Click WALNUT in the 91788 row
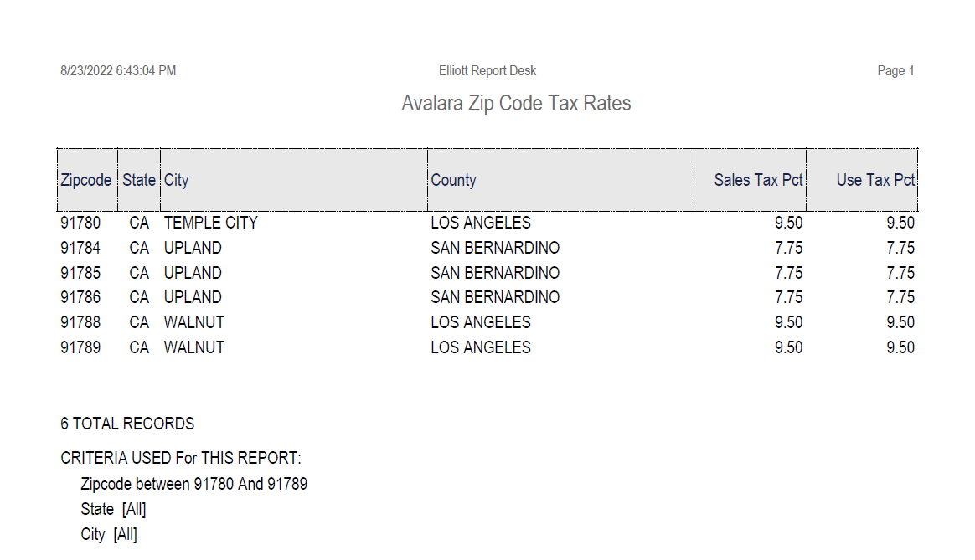 click(x=194, y=322)
